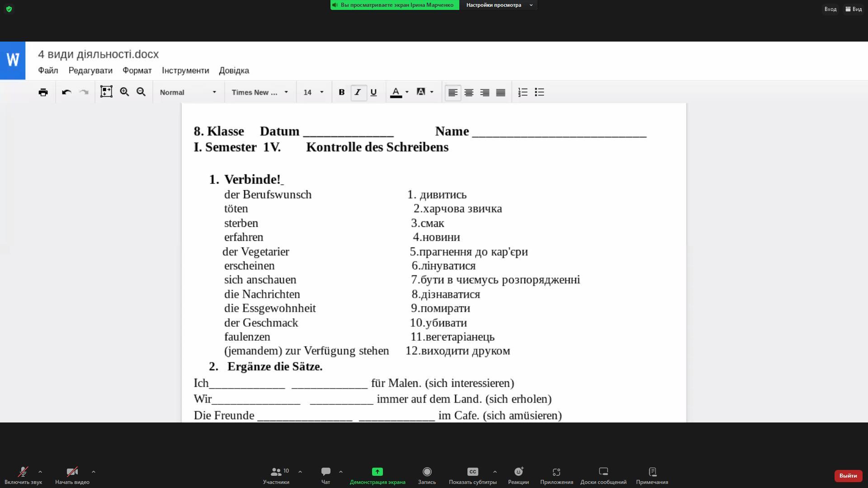Expand participants options arrow
This screenshot has width=868, height=488.
pyautogui.click(x=300, y=472)
